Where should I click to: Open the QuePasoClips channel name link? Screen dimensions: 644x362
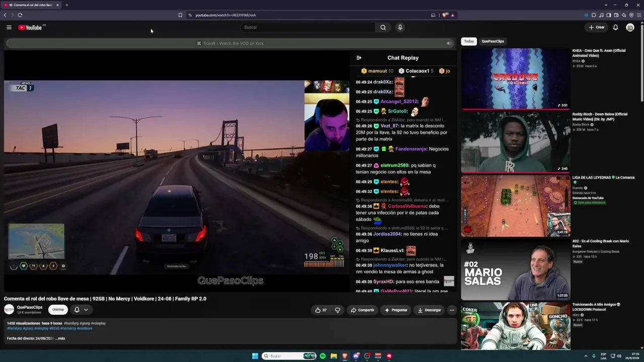click(30, 307)
